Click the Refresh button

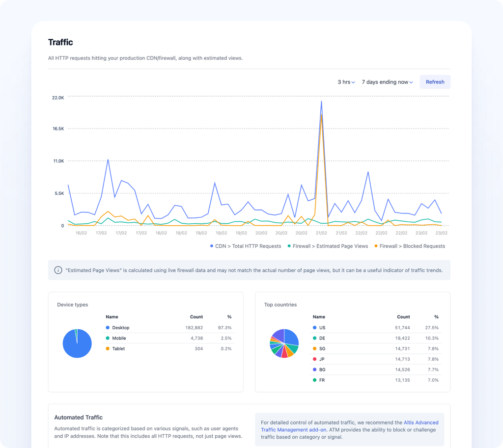(x=435, y=82)
